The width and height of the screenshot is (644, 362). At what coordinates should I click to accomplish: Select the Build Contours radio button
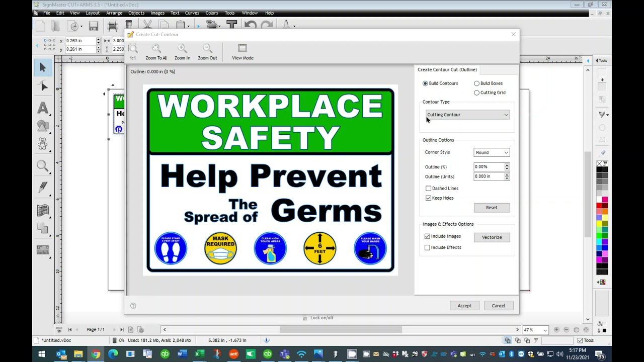pos(425,83)
